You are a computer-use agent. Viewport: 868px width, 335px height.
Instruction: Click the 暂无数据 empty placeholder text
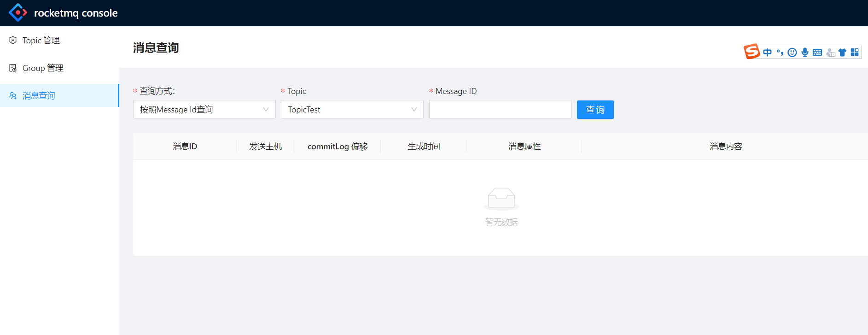501,222
